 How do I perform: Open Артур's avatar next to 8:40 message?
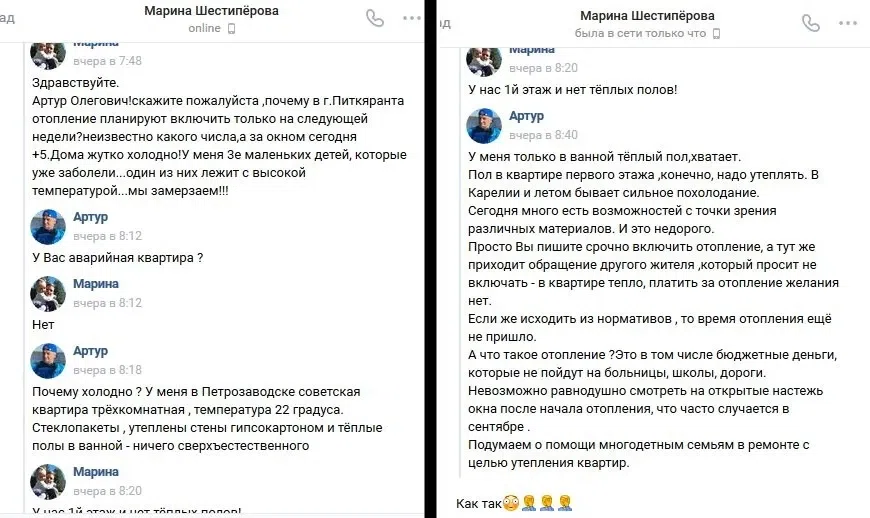click(485, 125)
